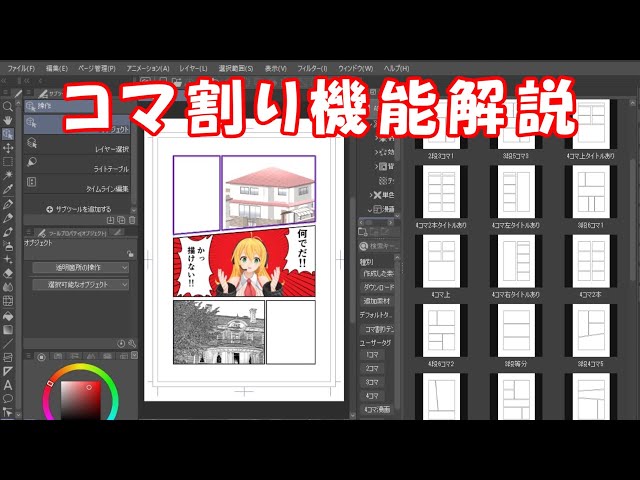Select the Pen tool
Viewport: 640px width, 480px height.
click(x=7, y=204)
